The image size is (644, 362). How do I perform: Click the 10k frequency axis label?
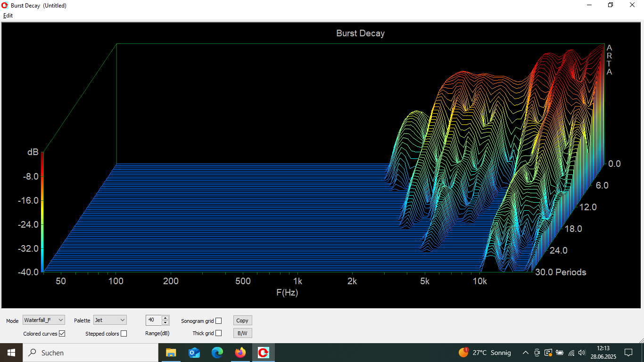click(479, 281)
